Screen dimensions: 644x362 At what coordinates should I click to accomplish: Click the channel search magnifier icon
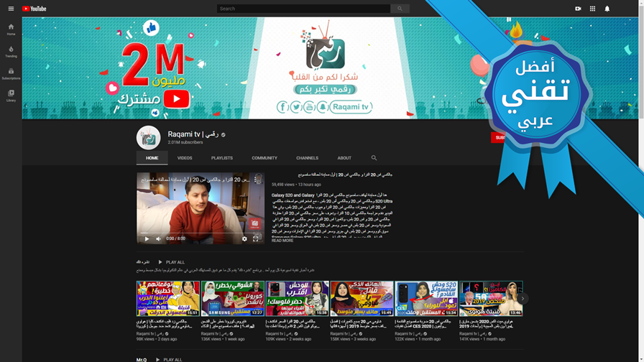pyautogui.click(x=374, y=157)
